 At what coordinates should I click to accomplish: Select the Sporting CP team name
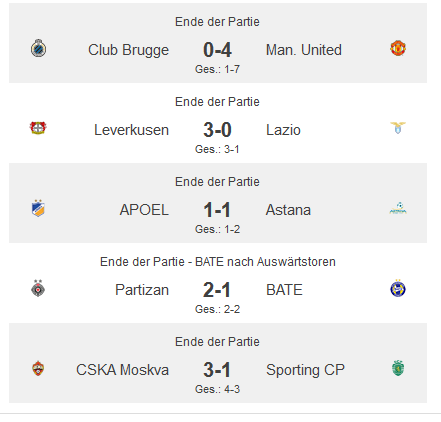(305, 370)
